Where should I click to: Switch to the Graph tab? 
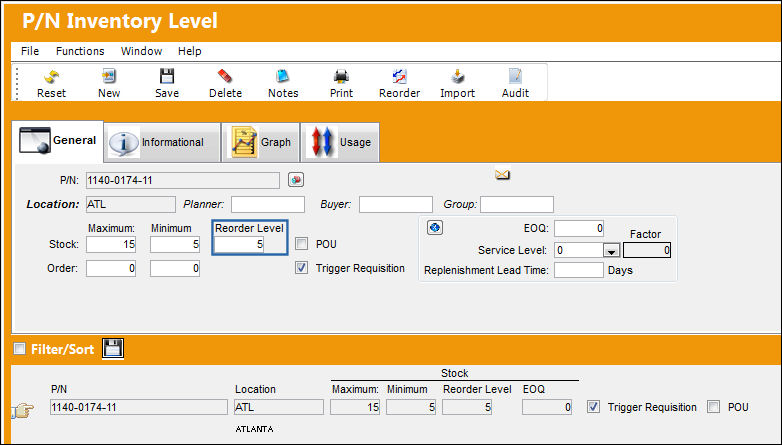(261, 142)
